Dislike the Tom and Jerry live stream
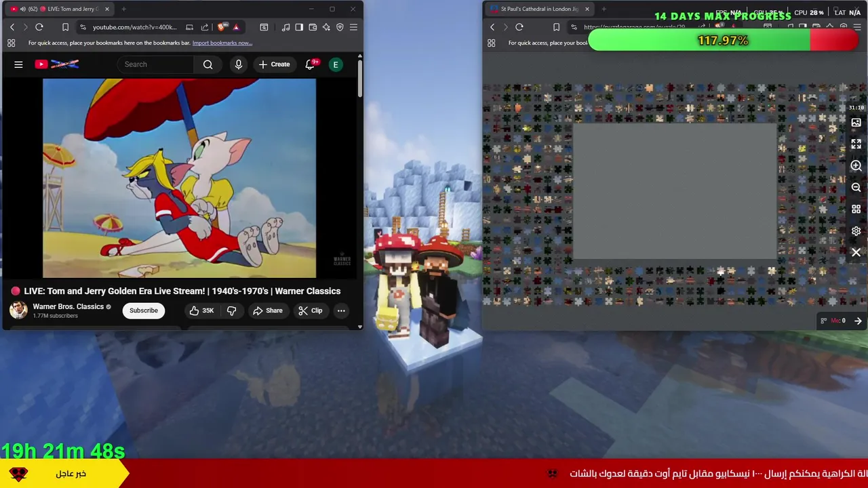 232,310
